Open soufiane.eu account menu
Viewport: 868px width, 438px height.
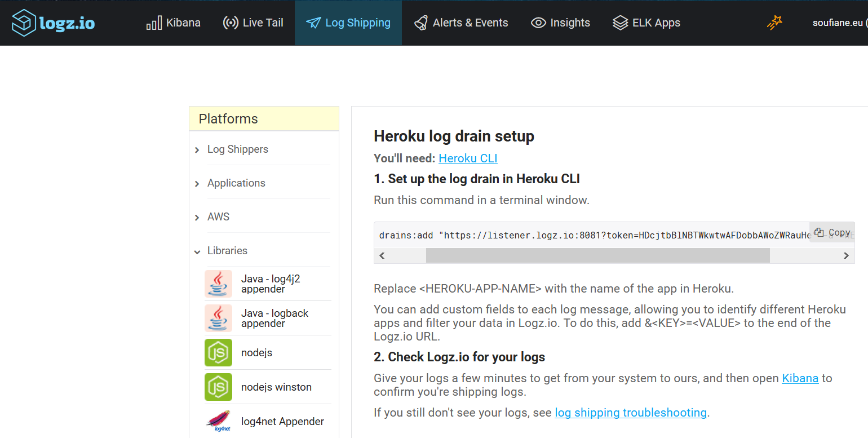click(839, 23)
